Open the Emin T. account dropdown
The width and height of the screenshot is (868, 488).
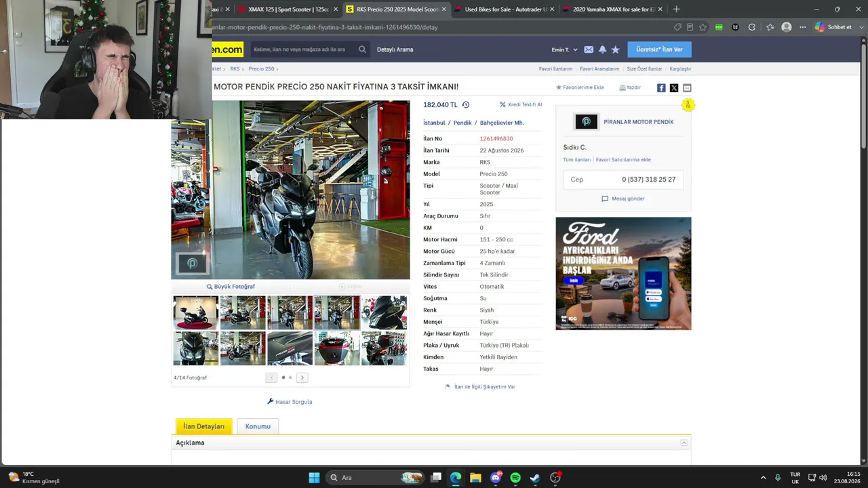[564, 49]
